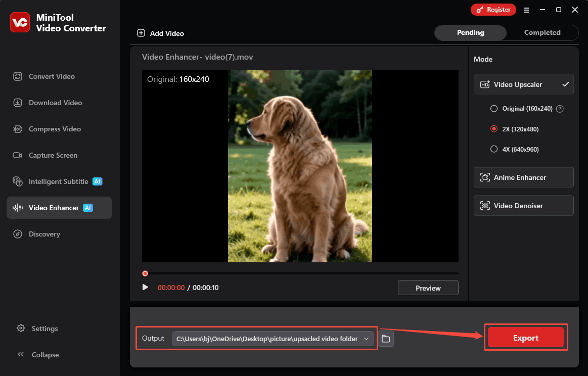Choose the 2X (320x480) upscale option
Image resolution: width=588 pixels, height=376 pixels.
click(x=494, y=129)
